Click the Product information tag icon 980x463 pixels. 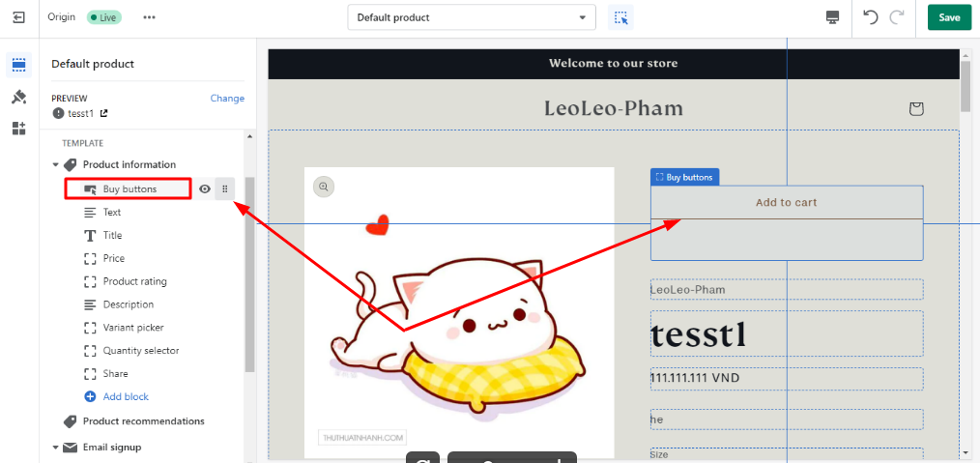point(71,165)
